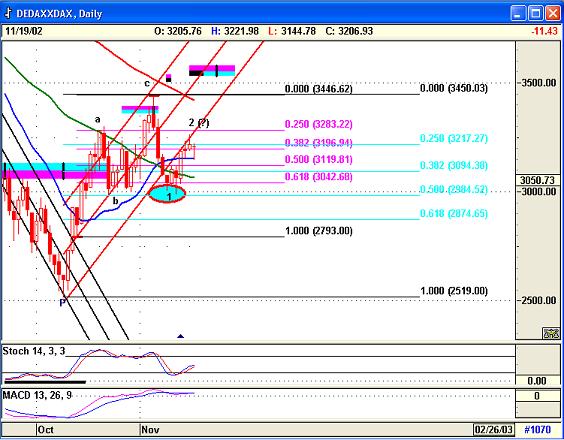Click the 'P' pivot label at chart low
Image resolution: width=564 pixels, height=440 pixels.
pos(63,303)
